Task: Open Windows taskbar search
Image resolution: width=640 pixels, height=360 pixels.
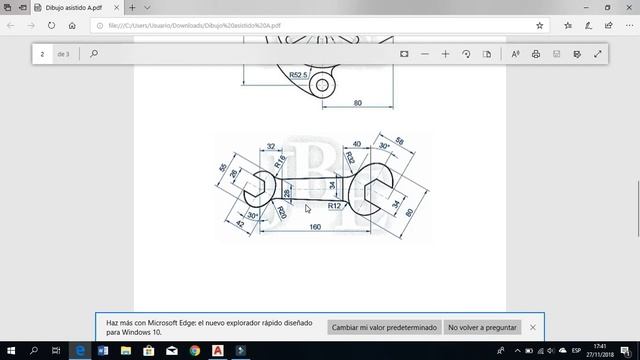Action: 34,351
